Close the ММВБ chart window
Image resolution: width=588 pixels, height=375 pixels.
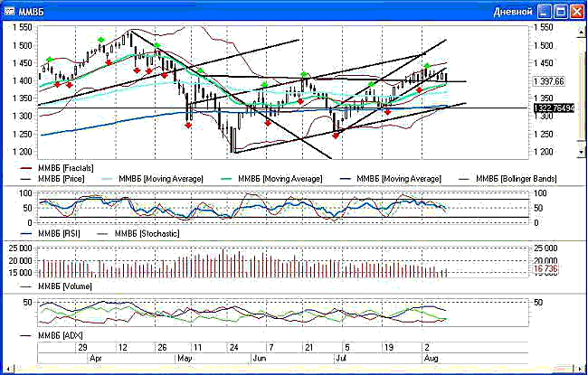576,11
